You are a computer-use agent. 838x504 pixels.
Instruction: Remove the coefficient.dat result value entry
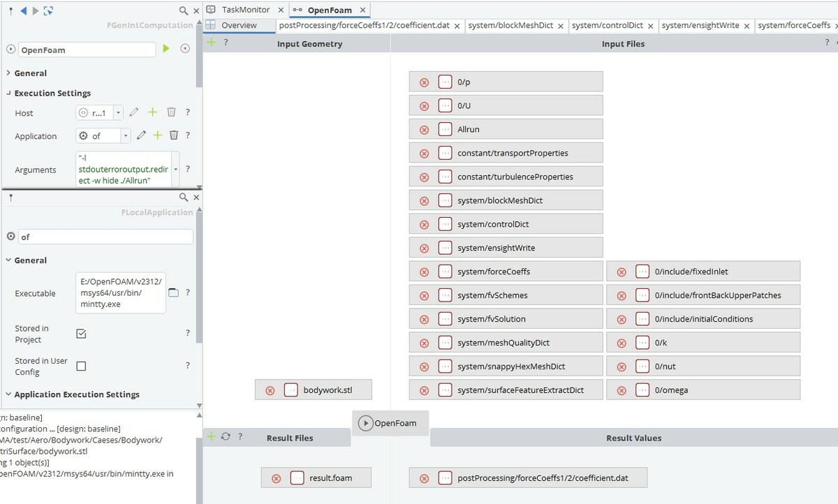pyautogui.click(x=424, y=478)
